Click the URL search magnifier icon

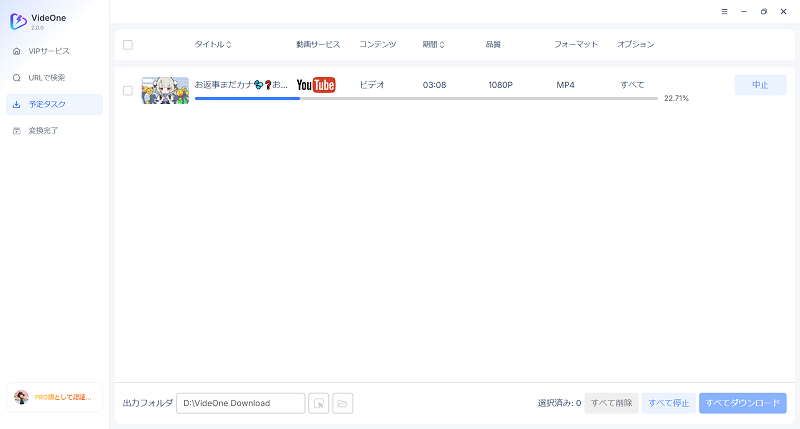tap(17, 78)
